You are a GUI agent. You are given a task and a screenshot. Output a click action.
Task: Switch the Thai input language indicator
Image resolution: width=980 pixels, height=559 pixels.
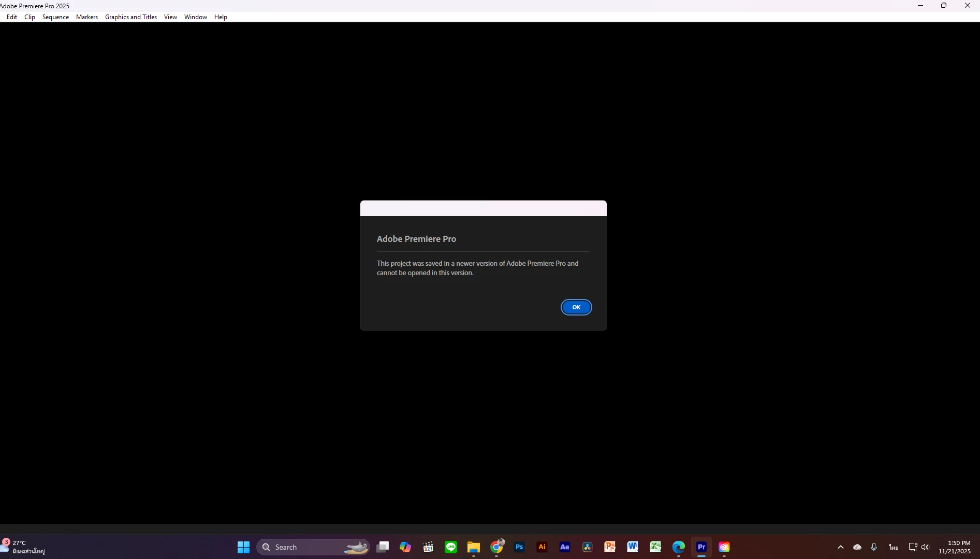(x=894, y=547)
